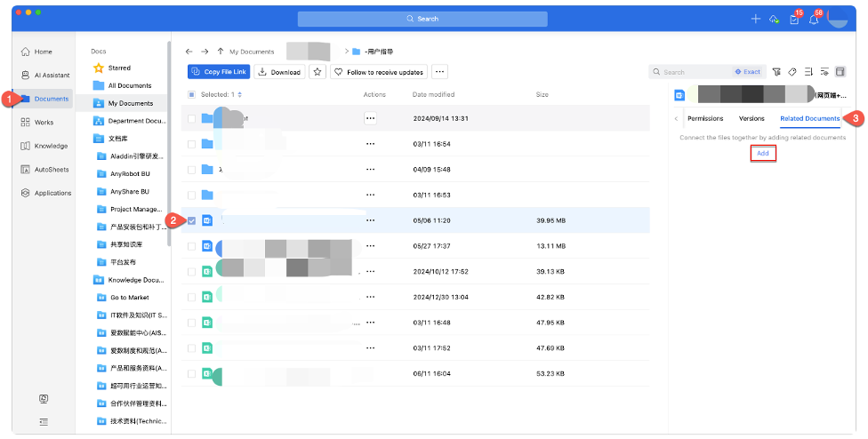
Task: Switch to the Permissions tab
Action: pyautogui.click(x=705, y=118)
